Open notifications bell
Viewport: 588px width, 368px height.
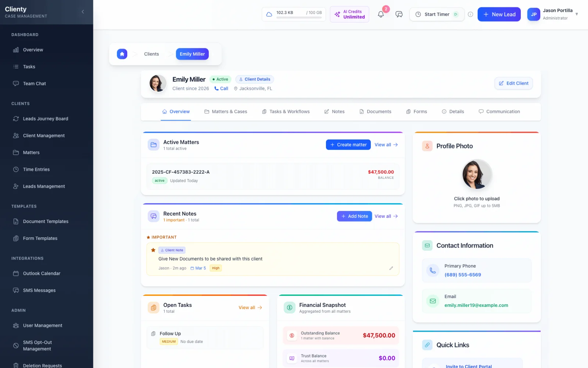click(381, 14)
